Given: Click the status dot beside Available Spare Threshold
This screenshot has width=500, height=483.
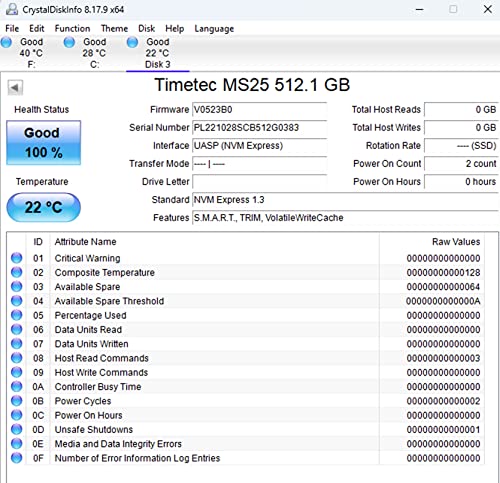Looking at the screenshot, I should click(16, 301).
